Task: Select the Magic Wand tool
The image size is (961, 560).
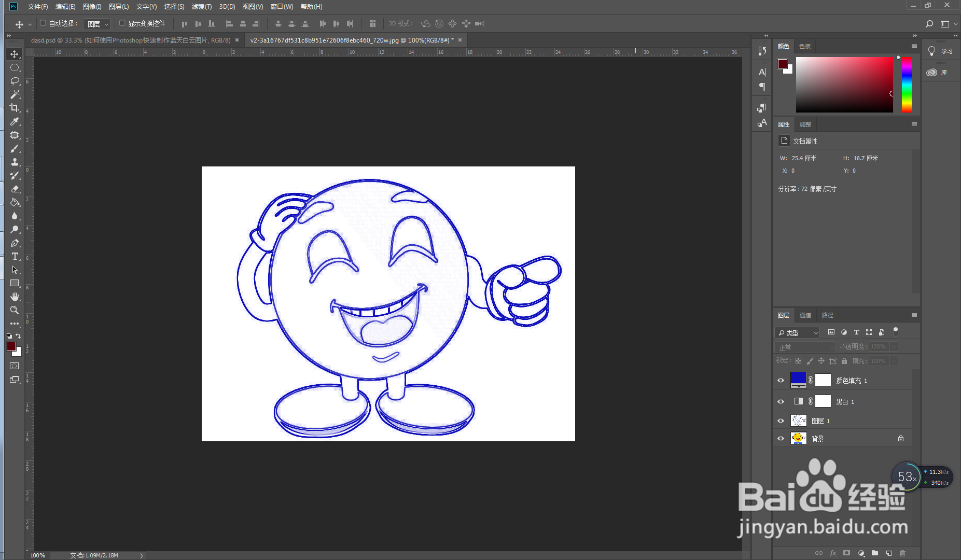Action: tap(15, 94)
